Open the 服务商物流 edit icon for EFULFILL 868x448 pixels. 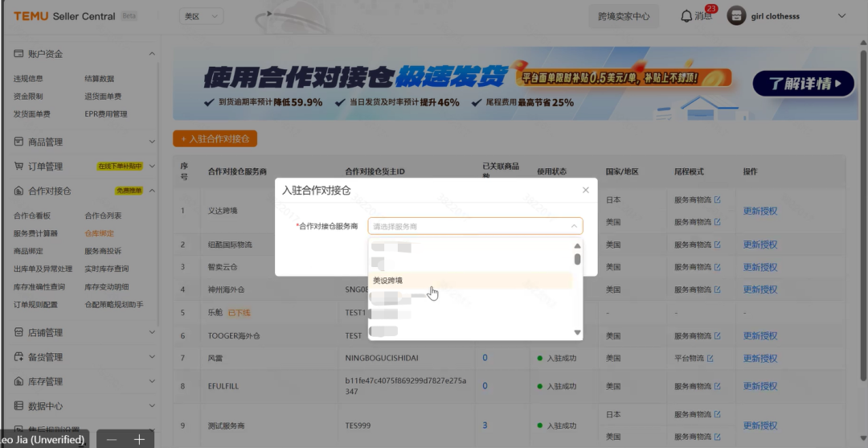718,385
